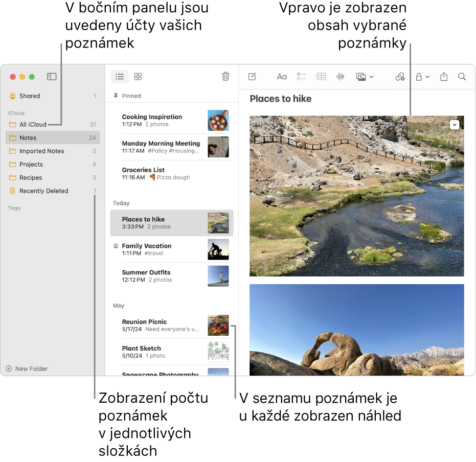Click the pizza thumbnail of Cooking Inspiration
Screen dimensions: 476x462
[218, 121]
